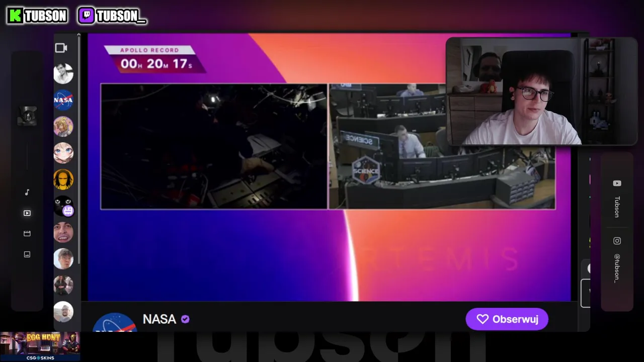Click the music note icon in left panel
The image size is (644, 362).
[x=27, y=192]
